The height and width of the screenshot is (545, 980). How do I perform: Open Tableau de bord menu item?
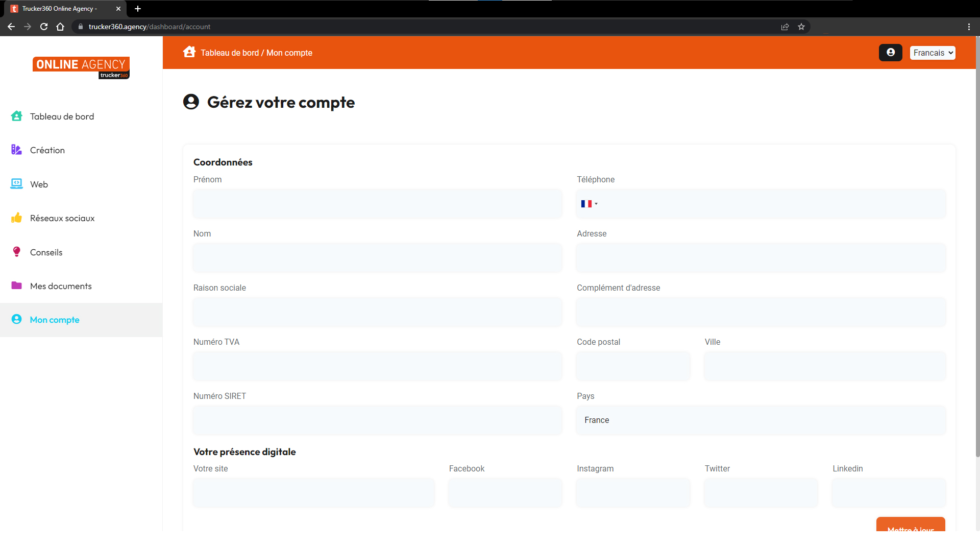click(x=81, y=116)
